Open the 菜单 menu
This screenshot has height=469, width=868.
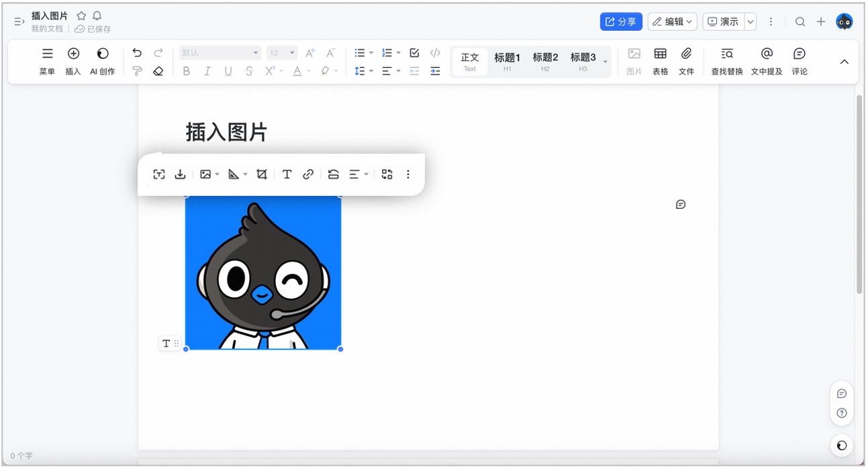click(47, 61)
